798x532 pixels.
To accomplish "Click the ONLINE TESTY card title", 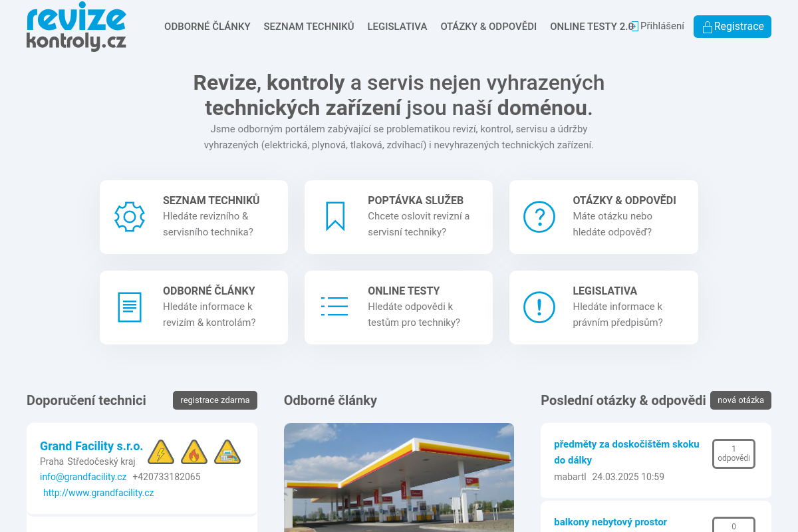I will [404, 291].
